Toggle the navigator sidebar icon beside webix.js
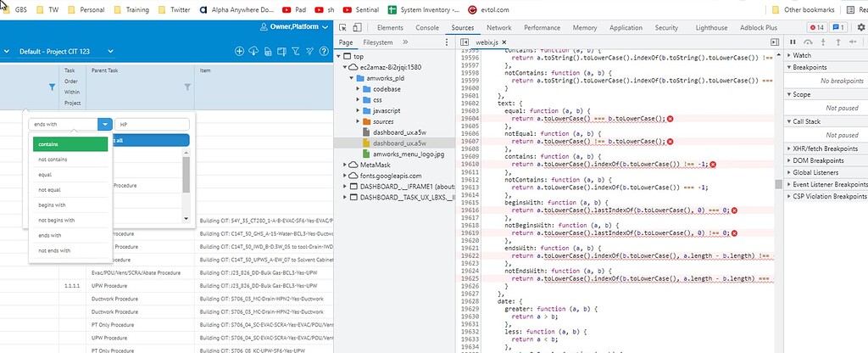The height and width of the screenshot is (353, 868). coord(465,42)
